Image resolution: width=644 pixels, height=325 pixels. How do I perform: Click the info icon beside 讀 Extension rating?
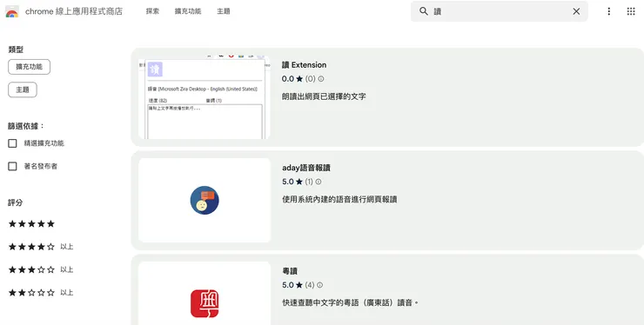pos(321,79)
